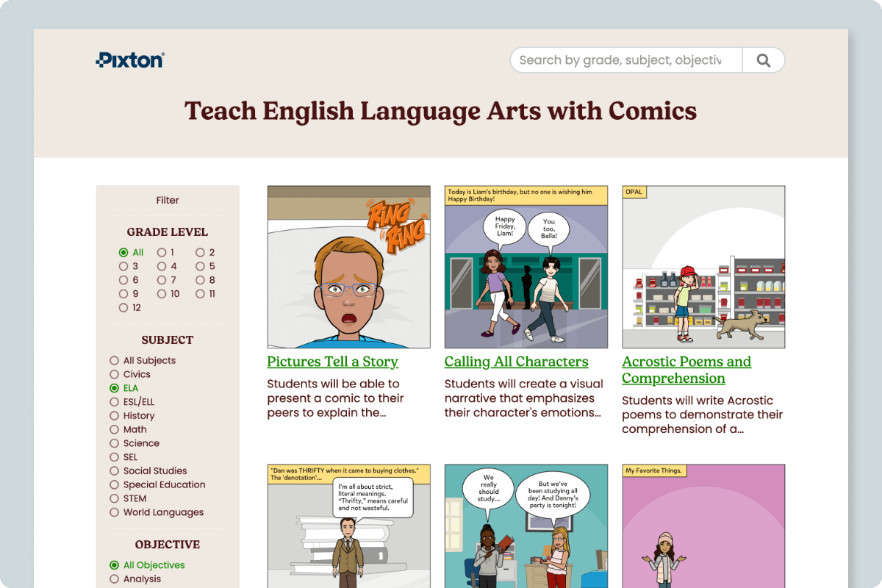Image resolution: width=882 pixels, height=588 pixels.
Task: Filter by World Languages subject
Action: 114,512
